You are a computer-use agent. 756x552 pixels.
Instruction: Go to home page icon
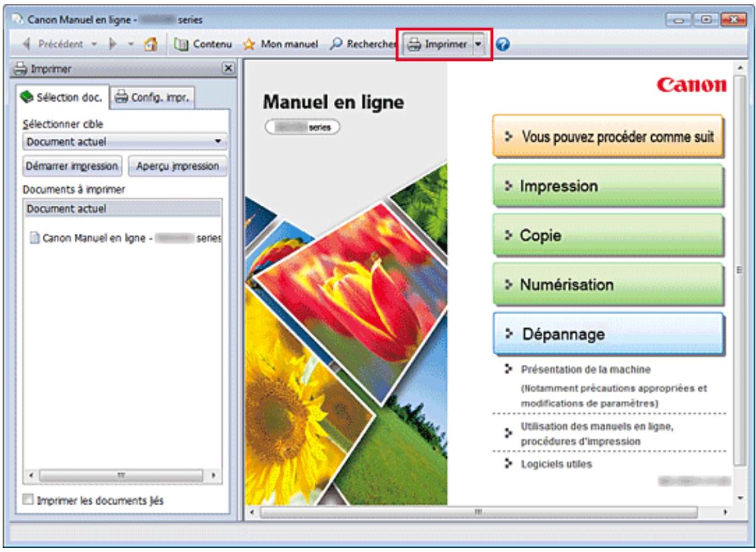pyautogui.click(x=151, y=44)
